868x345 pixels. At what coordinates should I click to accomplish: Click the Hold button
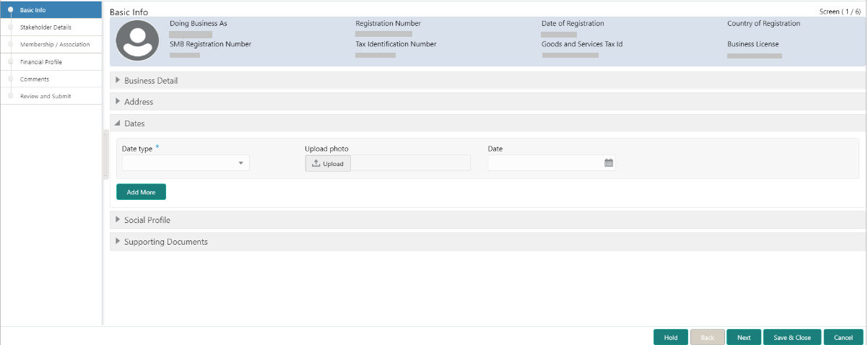click(x=671, y=337)
